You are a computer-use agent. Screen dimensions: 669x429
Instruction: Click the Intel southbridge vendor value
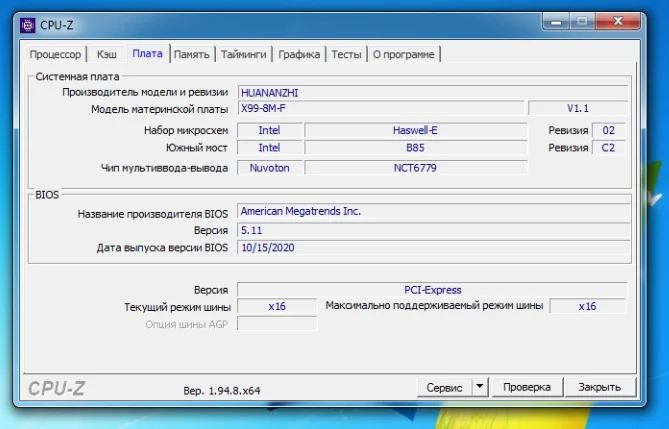point(270,148)
